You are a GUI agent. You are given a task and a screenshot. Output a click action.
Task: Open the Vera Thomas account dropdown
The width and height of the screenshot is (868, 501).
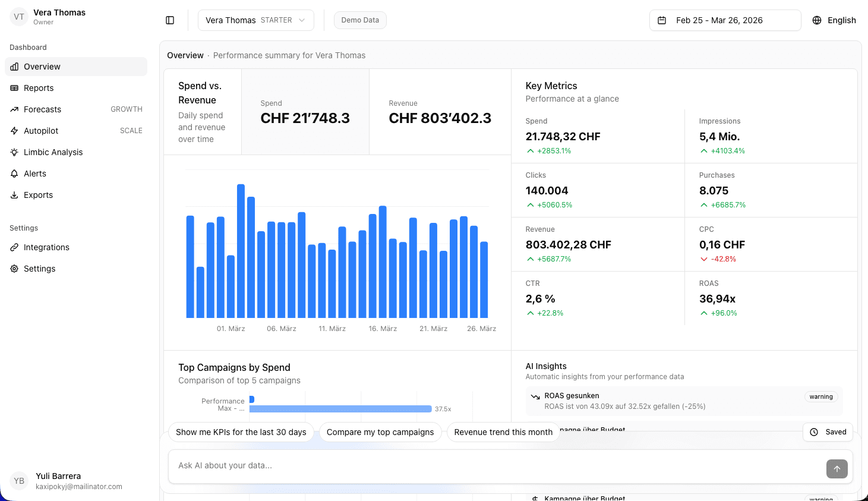(x=255, y=20)
